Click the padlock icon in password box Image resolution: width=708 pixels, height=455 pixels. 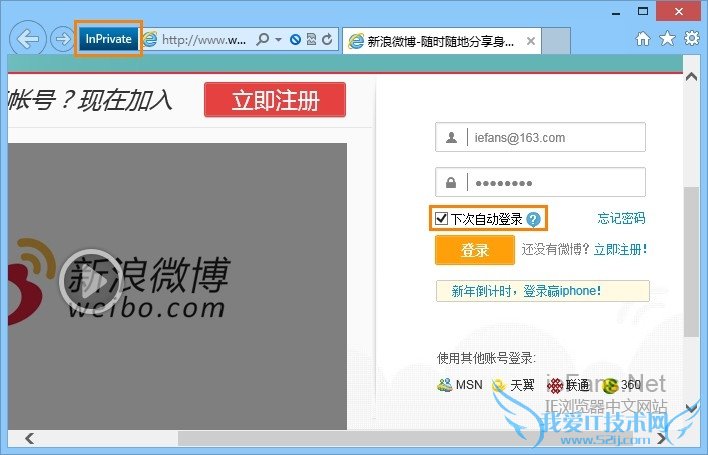(451, 182)
